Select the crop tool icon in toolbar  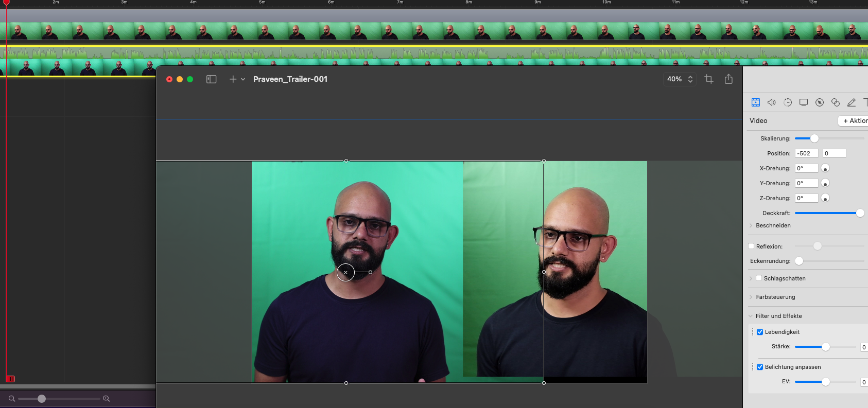coord(709,79)
